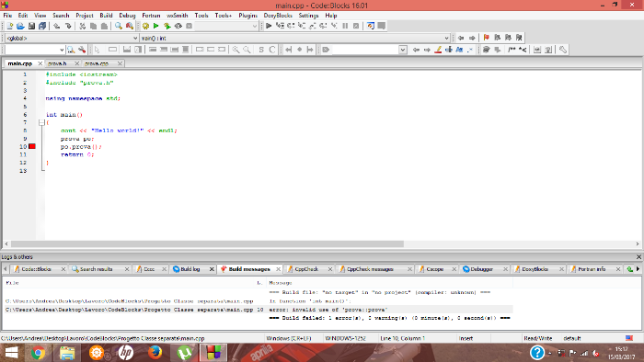This screenshot has height=362, width=644.
Task: Click the Windows (CR+LF) status bar entry
Action: click(289, 338)
